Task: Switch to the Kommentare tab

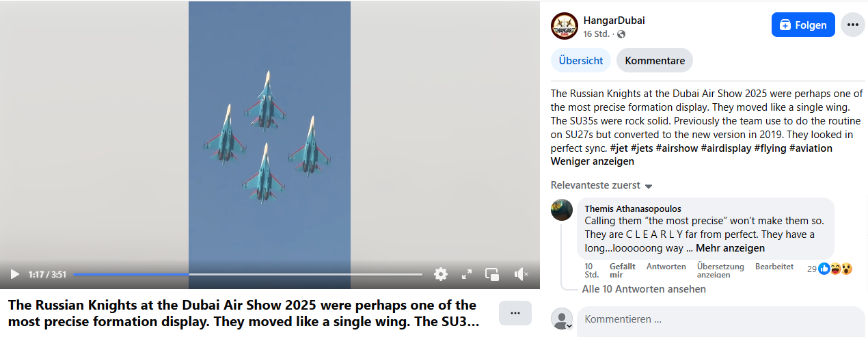Action: 655,60
